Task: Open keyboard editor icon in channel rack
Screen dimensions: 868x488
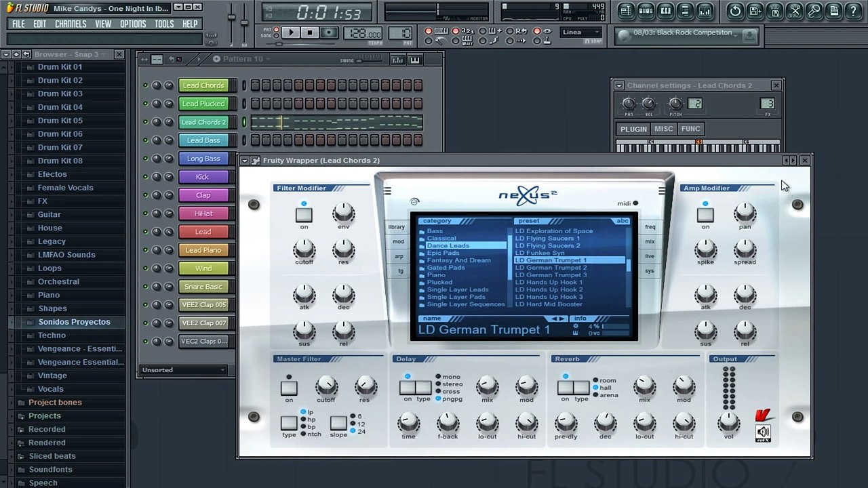Action: (414, 60)
